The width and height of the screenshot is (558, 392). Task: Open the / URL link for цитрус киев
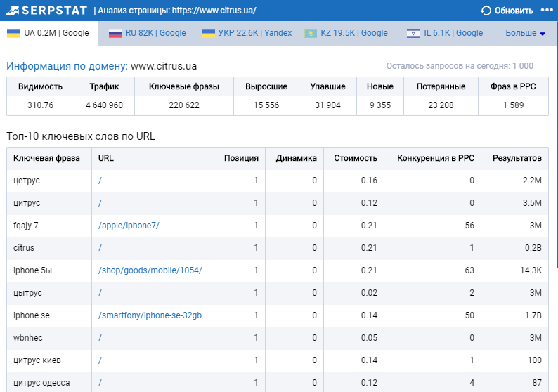(x=100, y=360)
